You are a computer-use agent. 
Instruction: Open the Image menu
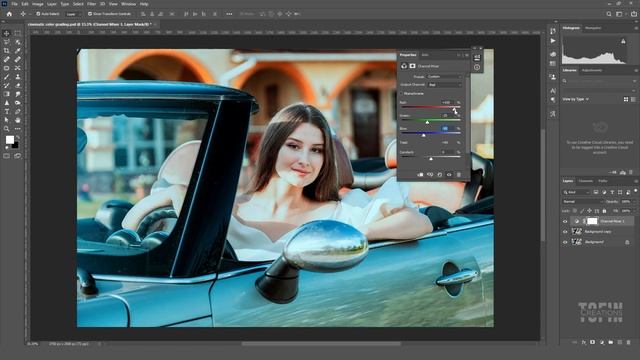(x=38, y=4)
